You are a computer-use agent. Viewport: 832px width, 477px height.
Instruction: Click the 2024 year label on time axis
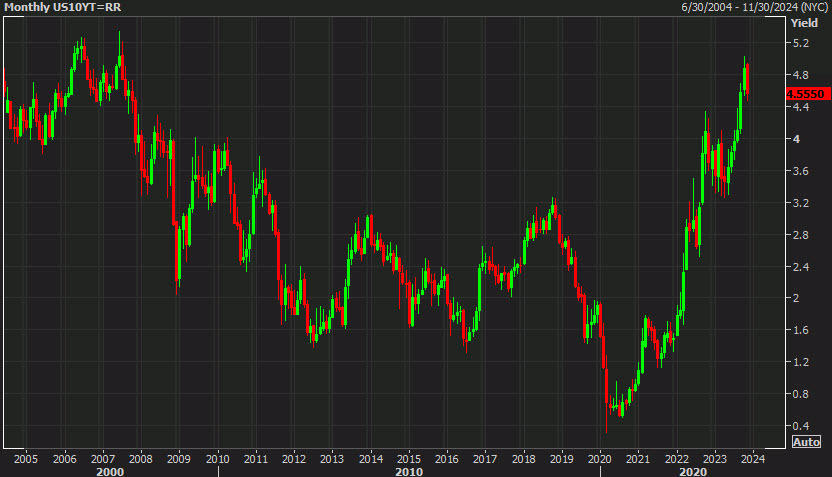pyautogui.click(x=753, y=459)
